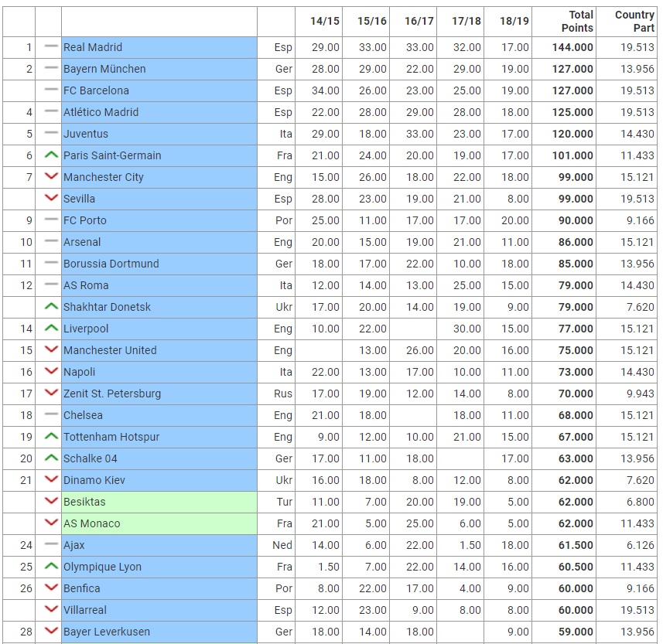Click the green up arrow next to Olympique Lyon

click(x=51, y=567)
